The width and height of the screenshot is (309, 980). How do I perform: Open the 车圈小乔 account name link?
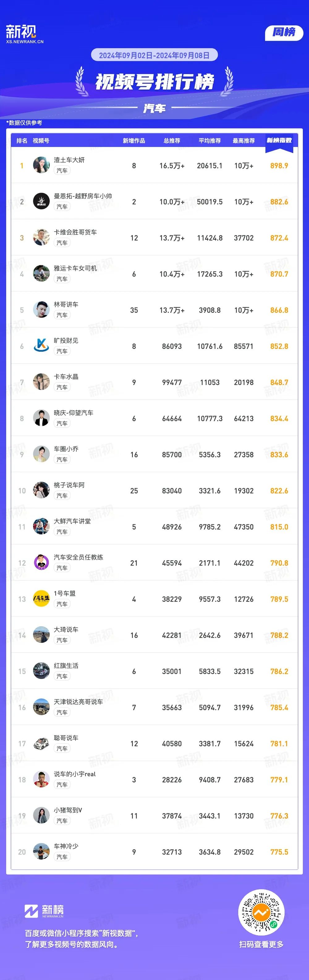tap(66, 449)
